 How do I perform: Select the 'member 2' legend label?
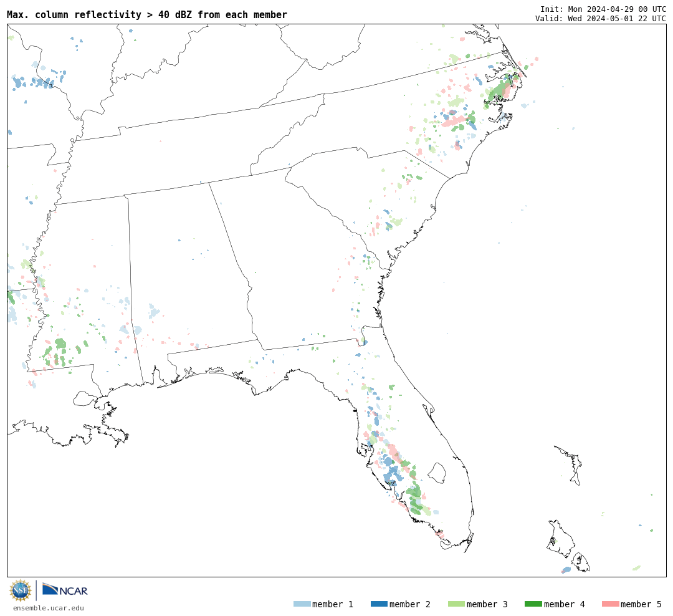[410, 604]
